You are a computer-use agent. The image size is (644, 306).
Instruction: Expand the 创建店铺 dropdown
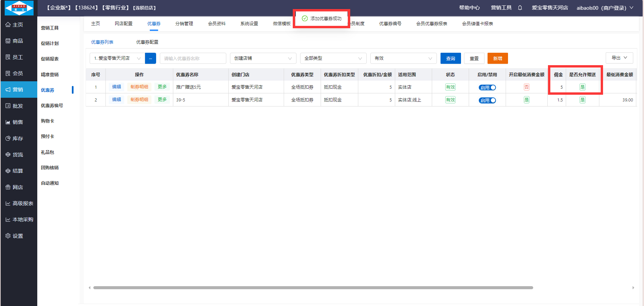pyautogui.click(x=263, y=58)
